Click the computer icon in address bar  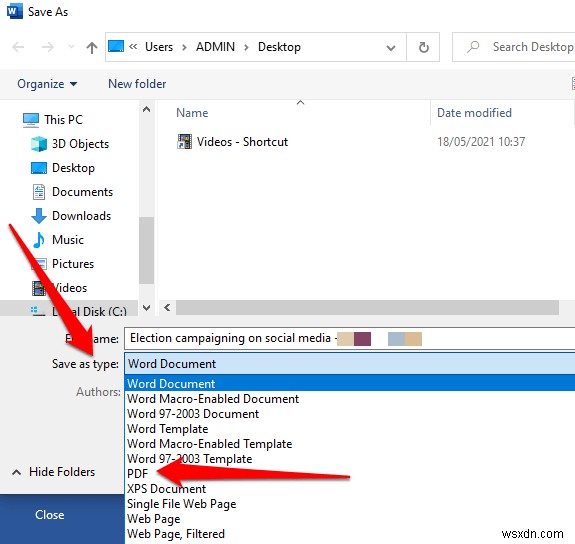[116, 47]
